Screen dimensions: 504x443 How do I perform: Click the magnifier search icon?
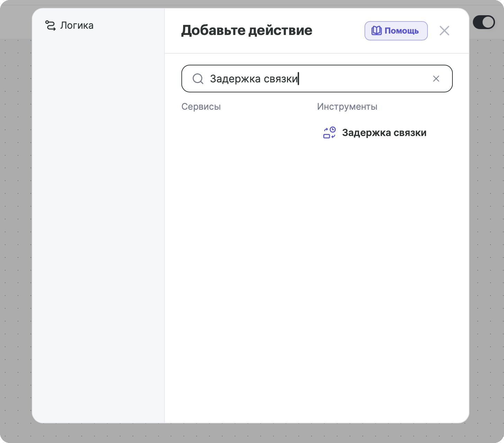(x=198, y=79)
